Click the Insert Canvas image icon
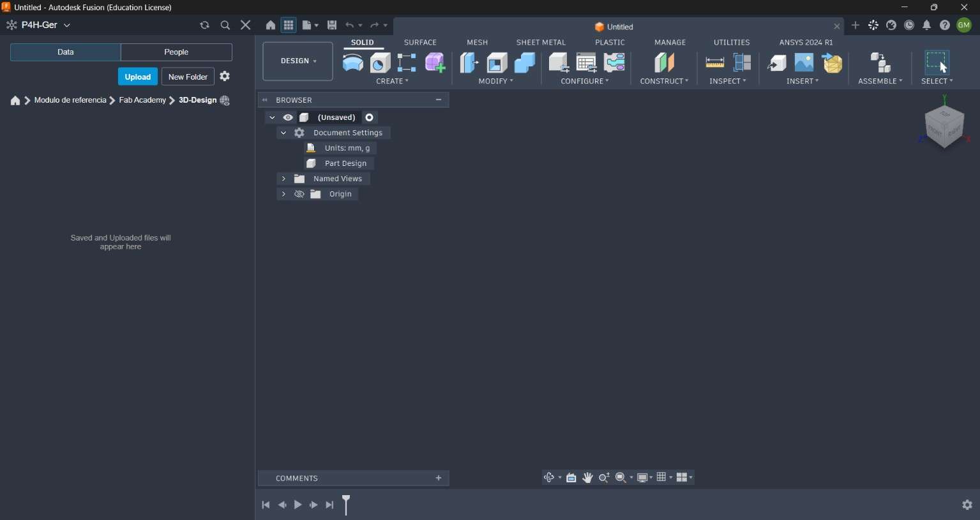This screenshot has height=520, width=980. click(x=804, y=63)
